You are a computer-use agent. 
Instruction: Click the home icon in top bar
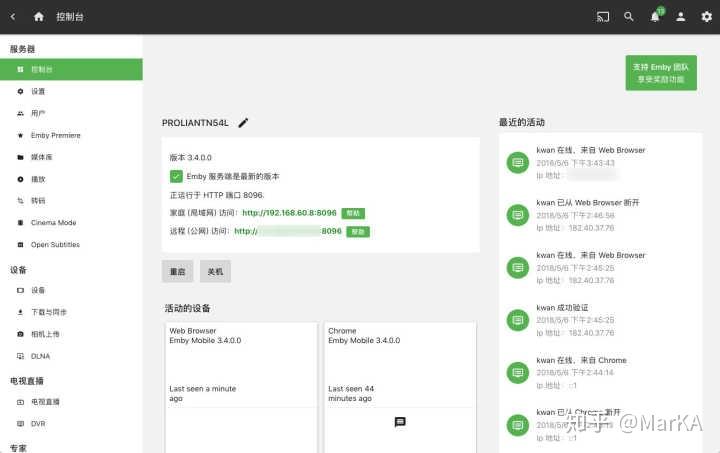point(39,17)
